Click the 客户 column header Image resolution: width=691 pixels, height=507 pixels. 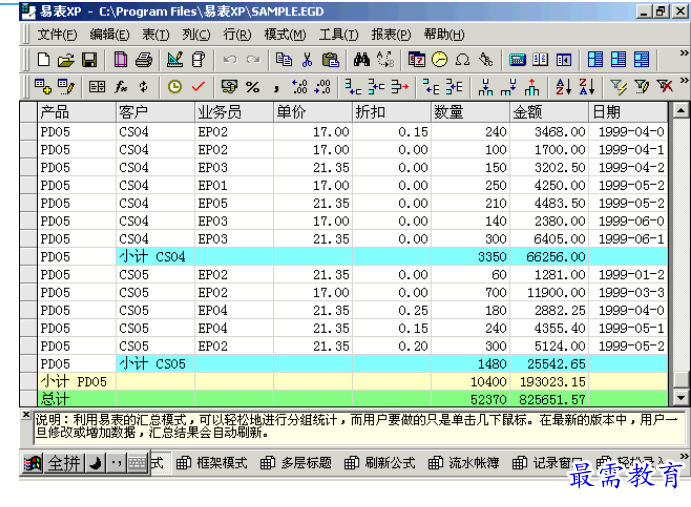tap(155, 112)
